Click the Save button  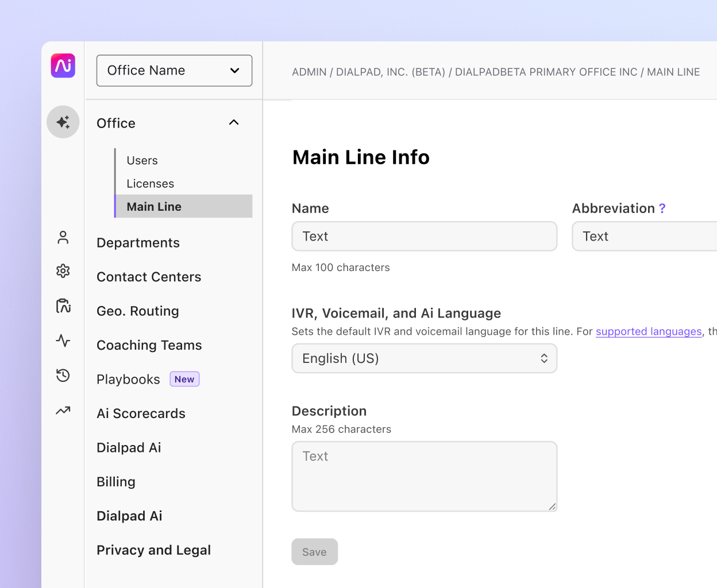click(314, 551)
